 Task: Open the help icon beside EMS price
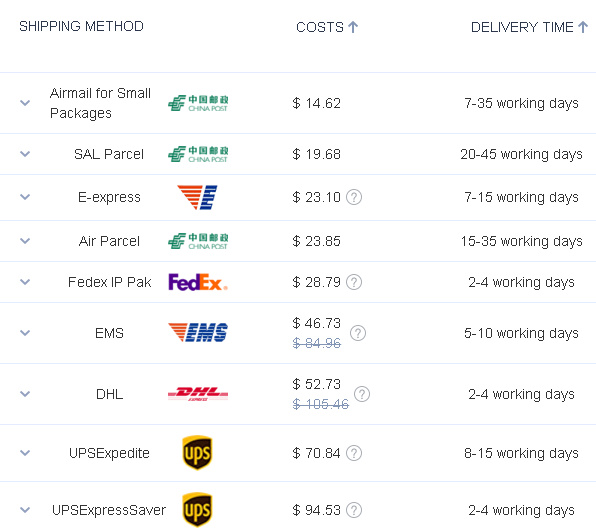pyautogui.click(x=358, y=333)
